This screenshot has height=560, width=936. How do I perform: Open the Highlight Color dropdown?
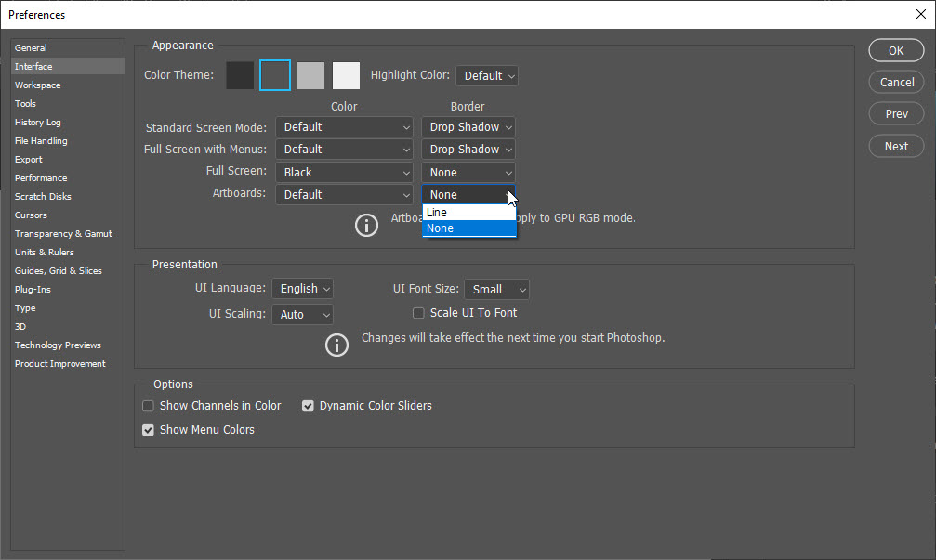(x=486, y=75)
